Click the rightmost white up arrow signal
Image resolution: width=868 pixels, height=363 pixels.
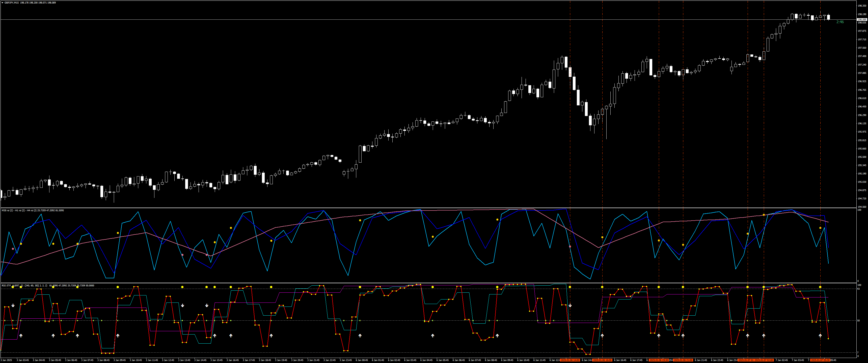[820, 336]
